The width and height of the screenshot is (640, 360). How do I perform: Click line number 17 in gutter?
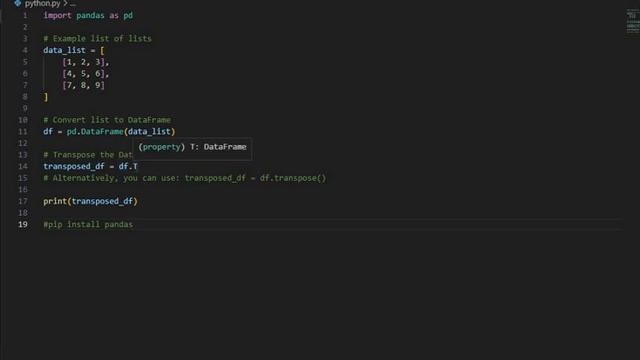23,201
